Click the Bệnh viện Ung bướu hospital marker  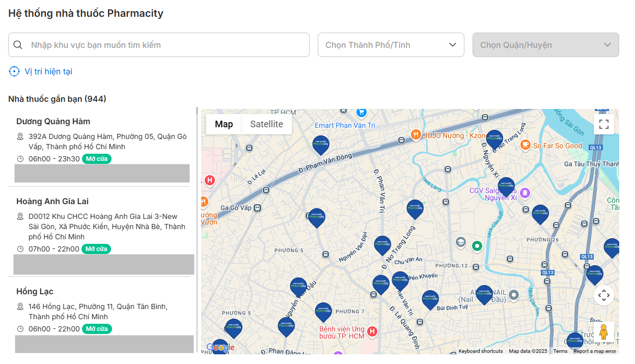372,332
